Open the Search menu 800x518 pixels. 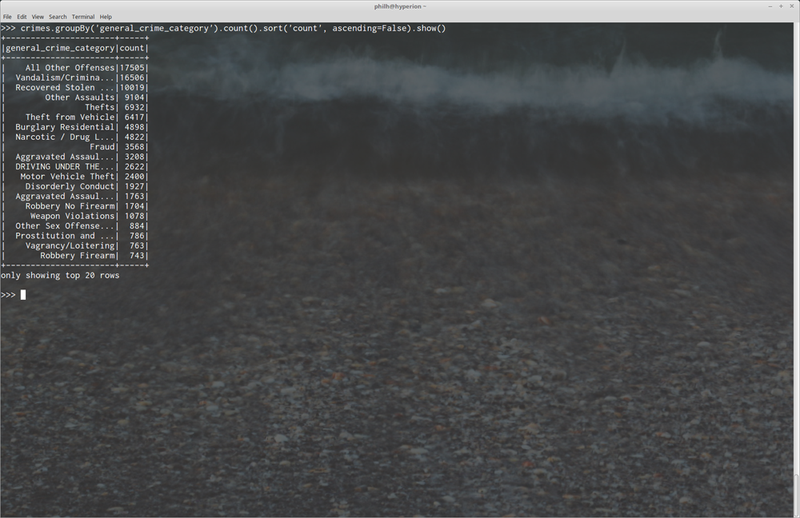click(58, 17)
